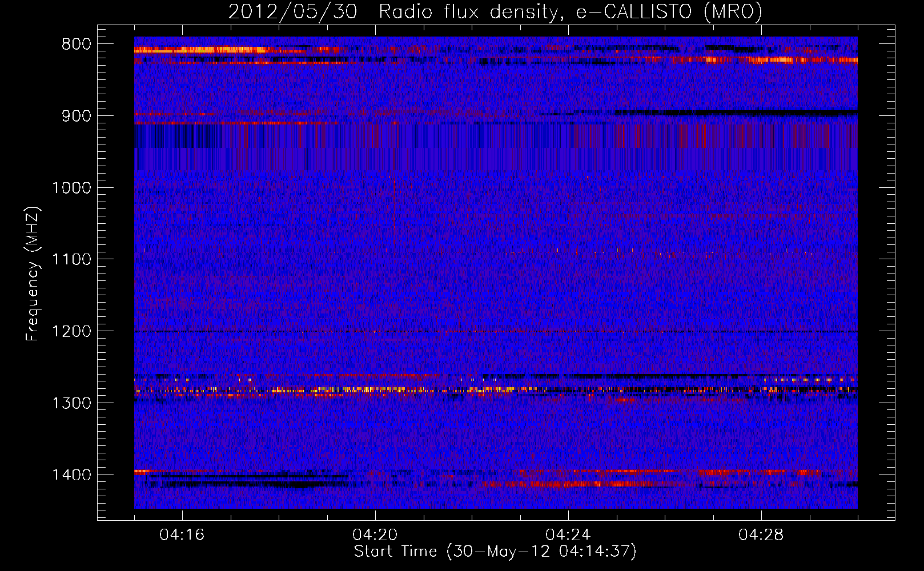Click the 800 frequency tick label

click(x=75, y=45)
